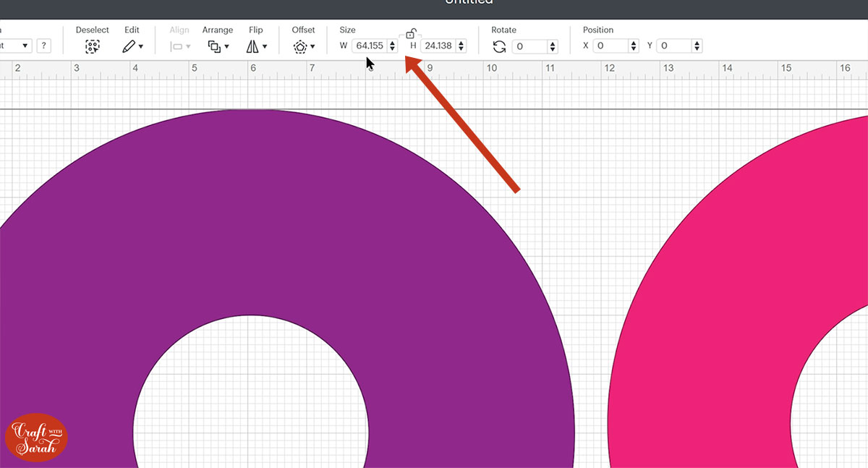This screenshot has height=468, width=868.
Task: Click the Deselect icon
Action: pos(92,46)
